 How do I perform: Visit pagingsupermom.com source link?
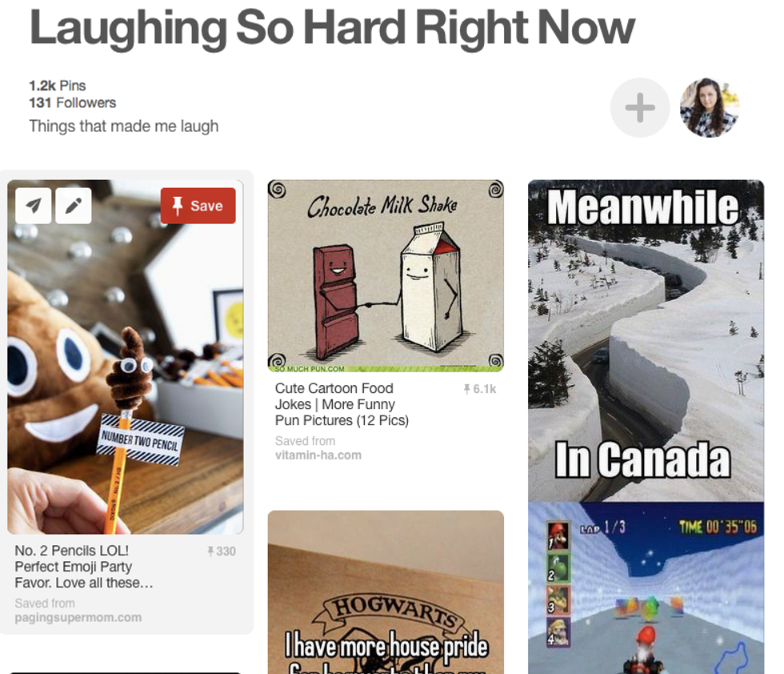pyautogui.click(x=78, y=617)
